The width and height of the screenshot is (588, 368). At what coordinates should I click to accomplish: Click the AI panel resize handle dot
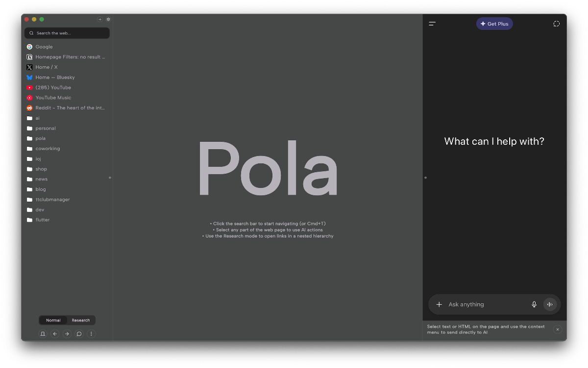pos(425,178)
